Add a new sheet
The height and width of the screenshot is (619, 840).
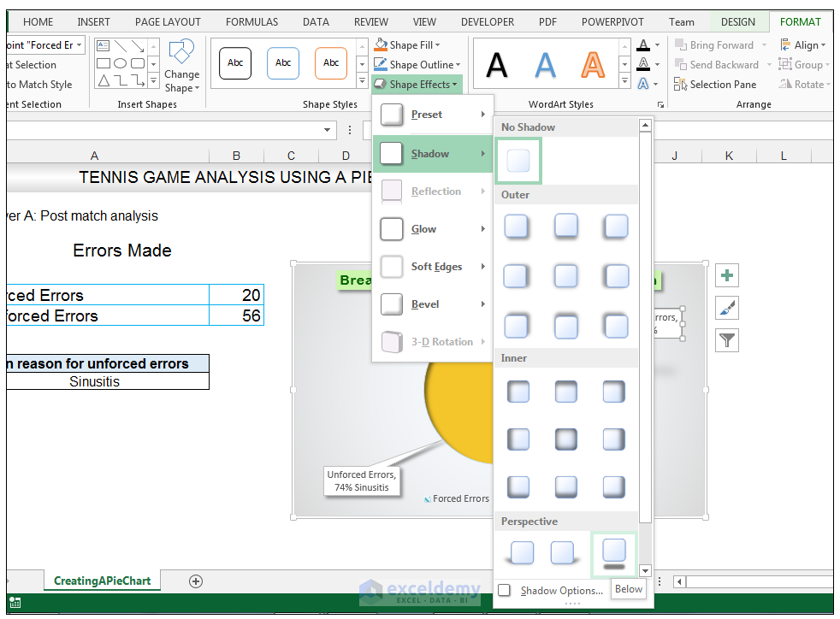pos(196,581)
